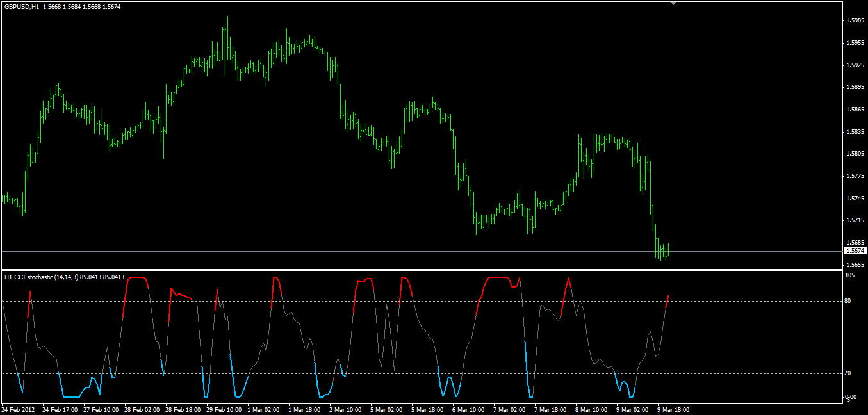Click the 1.5685 price axis label
This screenshot has height=415, width=868.
click(x=855, y=242)
